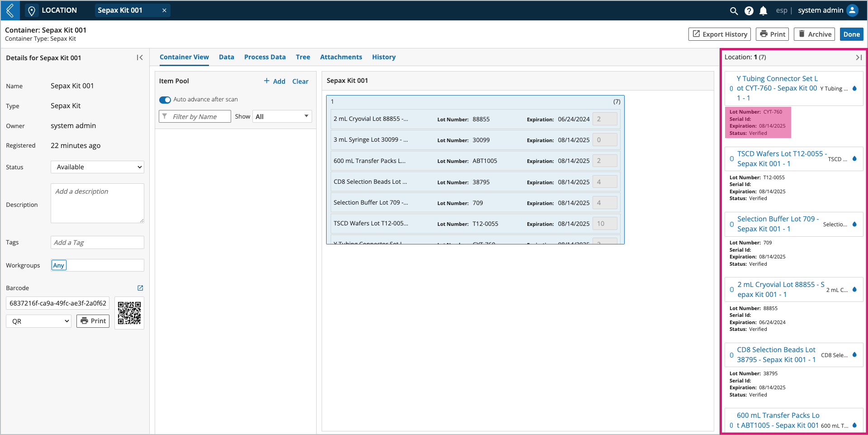Click quantity field for TSCD Wafers row

pyautogui.click(x=605, y=224)
